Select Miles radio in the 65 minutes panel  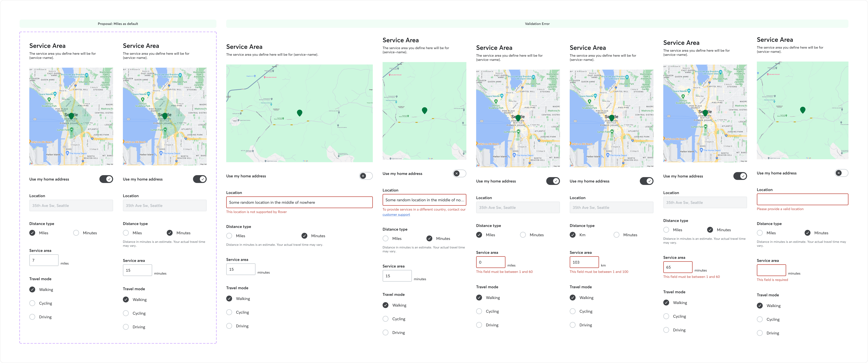(x=666, y=230)
